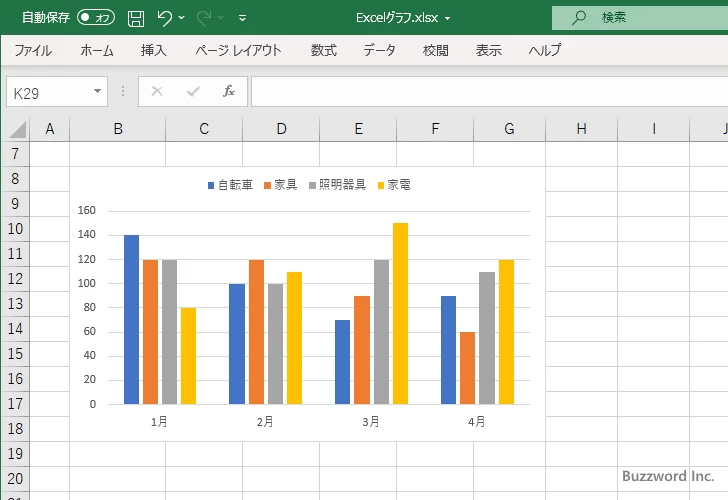Select column I header

click(654, 129)
